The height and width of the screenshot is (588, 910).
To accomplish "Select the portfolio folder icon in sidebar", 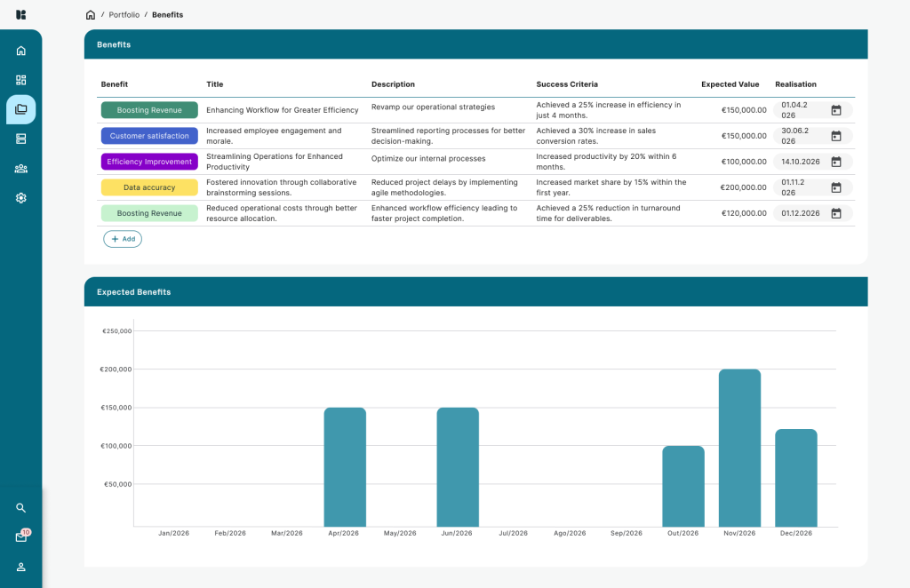I will click(x=21, y=109).
